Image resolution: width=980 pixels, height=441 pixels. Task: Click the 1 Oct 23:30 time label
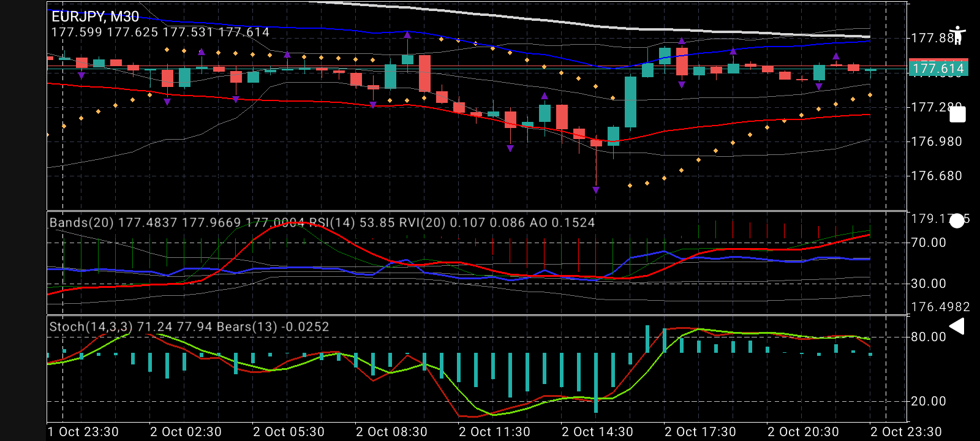click(83, 432)
